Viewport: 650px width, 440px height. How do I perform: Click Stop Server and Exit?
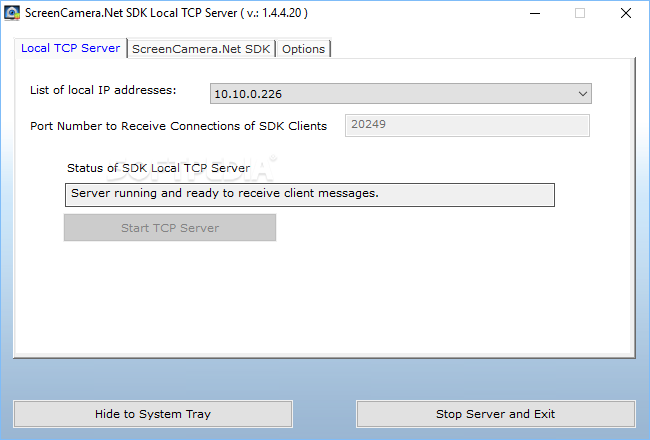point(495,414)
